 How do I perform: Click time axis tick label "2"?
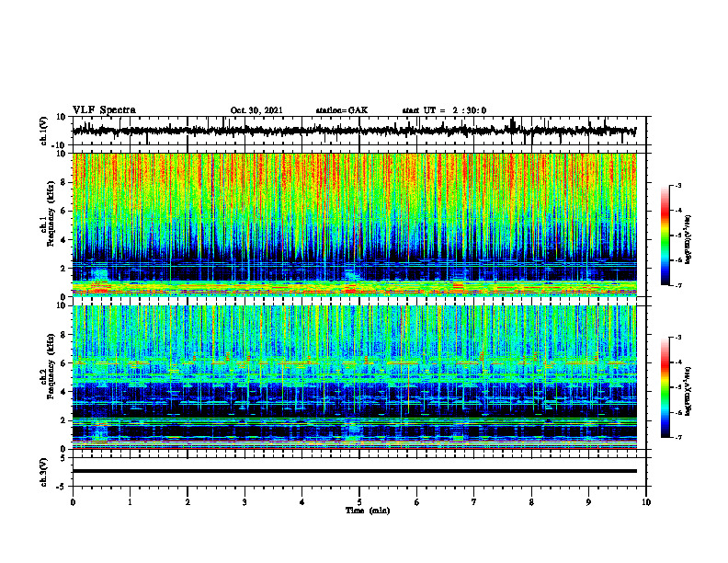[188, 502]
